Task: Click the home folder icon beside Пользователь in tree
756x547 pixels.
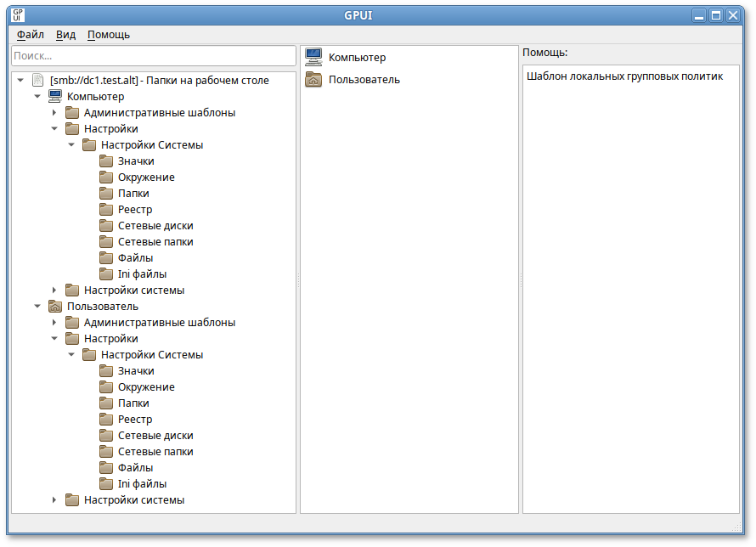Action: [55, 307]
